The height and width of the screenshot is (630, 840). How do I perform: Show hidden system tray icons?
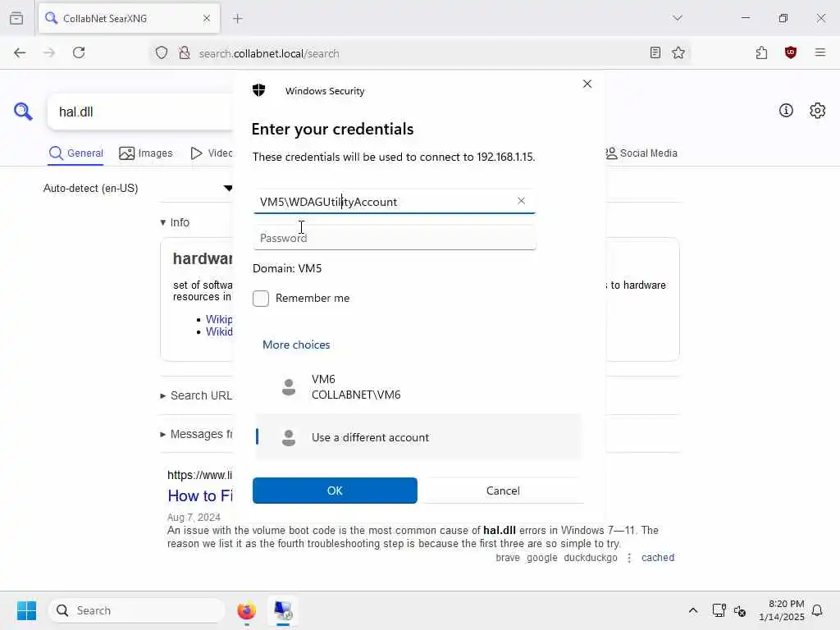tap(692, 610)
